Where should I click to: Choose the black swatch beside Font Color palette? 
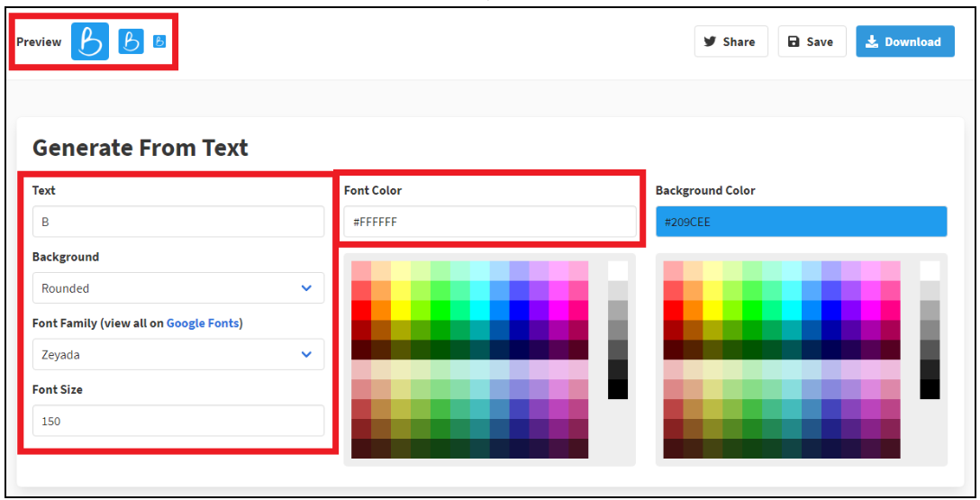[x=618, y=389]
